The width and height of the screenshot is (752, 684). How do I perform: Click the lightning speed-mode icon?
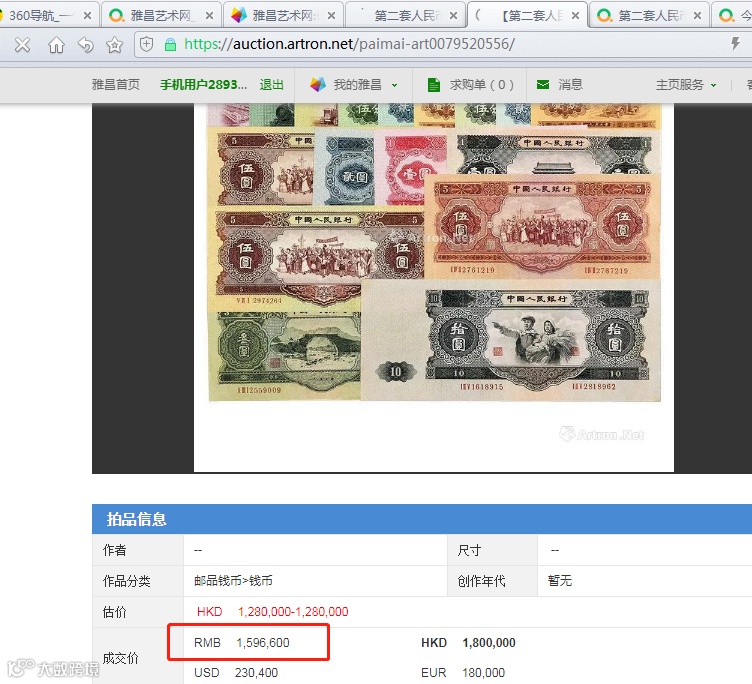click(735, 44)
